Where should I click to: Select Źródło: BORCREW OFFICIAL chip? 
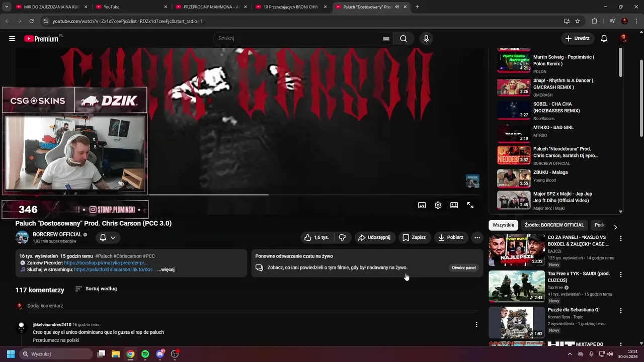pyautogui.click(x=554, y=225)
